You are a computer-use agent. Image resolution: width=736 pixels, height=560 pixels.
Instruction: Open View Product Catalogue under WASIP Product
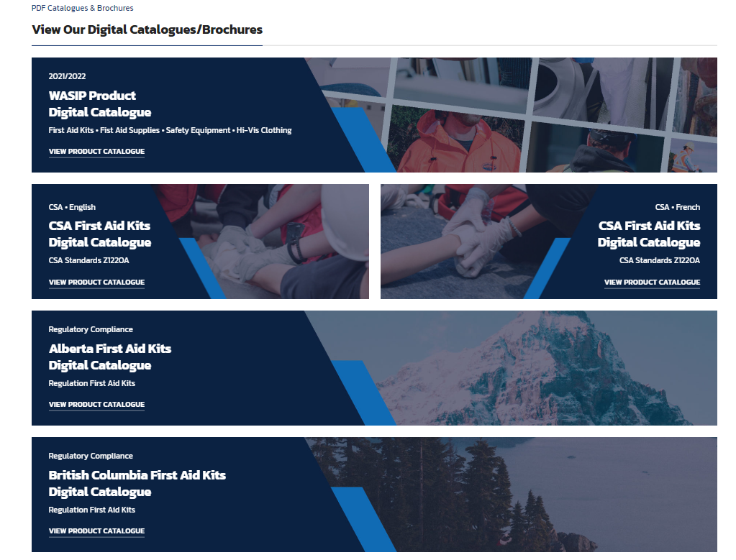coord(96,152)
